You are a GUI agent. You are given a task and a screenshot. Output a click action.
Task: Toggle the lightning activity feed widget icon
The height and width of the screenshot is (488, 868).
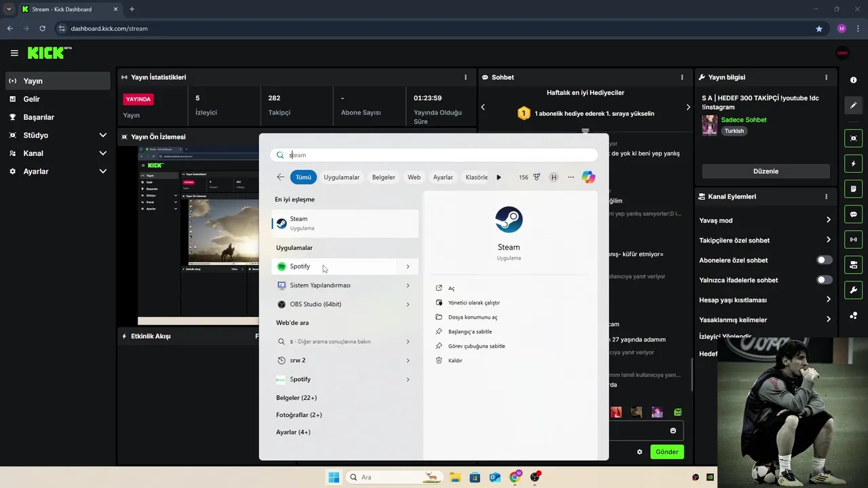coord(853,164)
